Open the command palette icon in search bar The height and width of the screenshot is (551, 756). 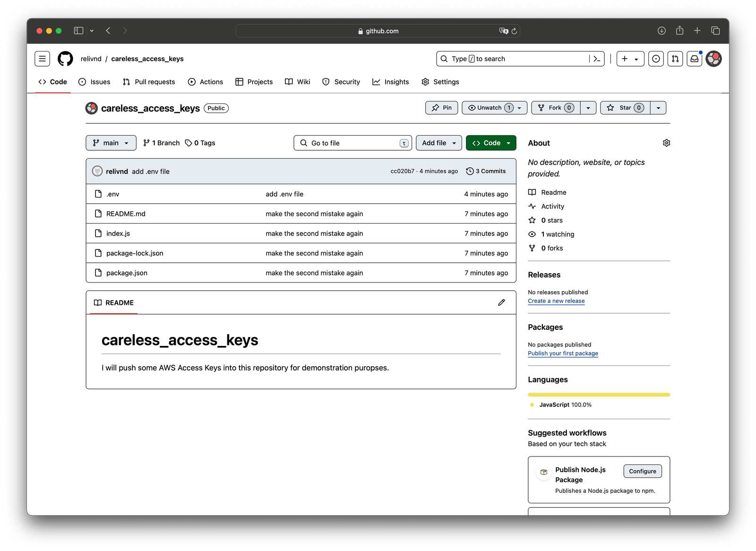[597, 59]
